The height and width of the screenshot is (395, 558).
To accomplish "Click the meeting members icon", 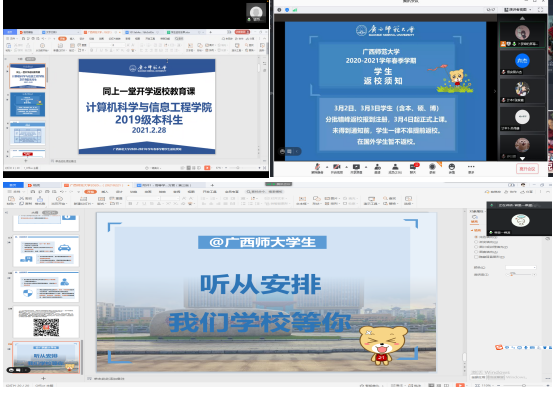I will (395, 167).
